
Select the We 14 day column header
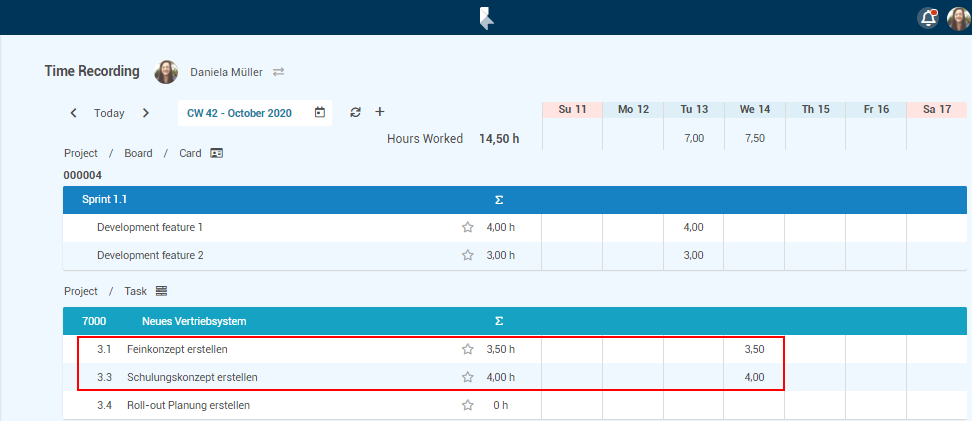point(754,109)
